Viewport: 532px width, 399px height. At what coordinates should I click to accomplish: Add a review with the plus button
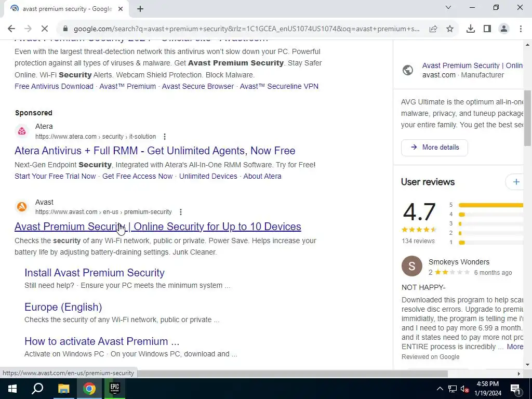point(516,182)
